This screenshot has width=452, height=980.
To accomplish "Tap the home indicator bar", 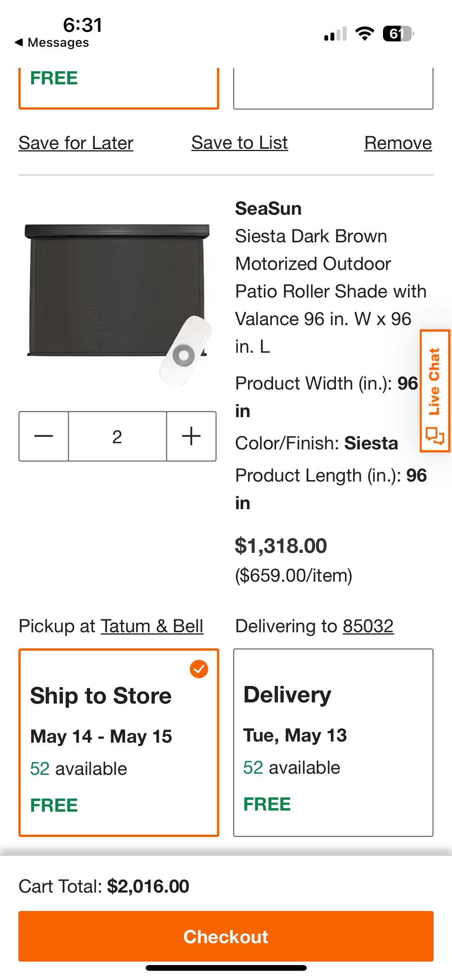I will pyautogui.click(x=226, y=968).
